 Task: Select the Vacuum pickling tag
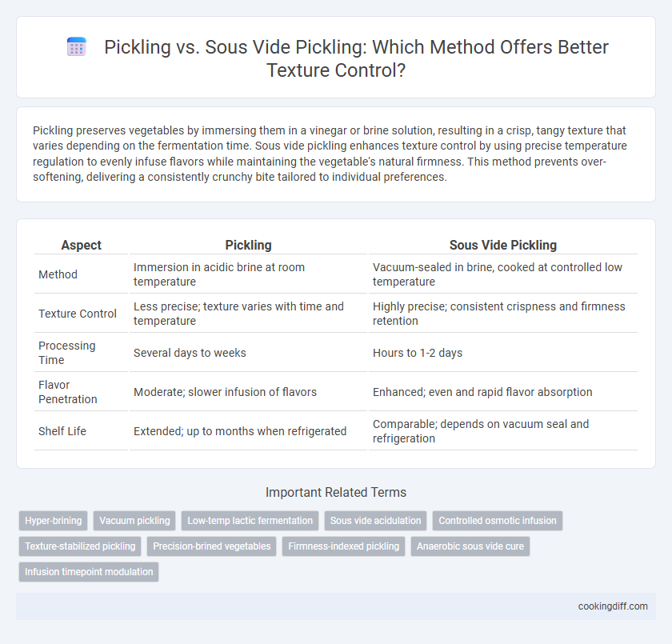(x=134, y=521)
